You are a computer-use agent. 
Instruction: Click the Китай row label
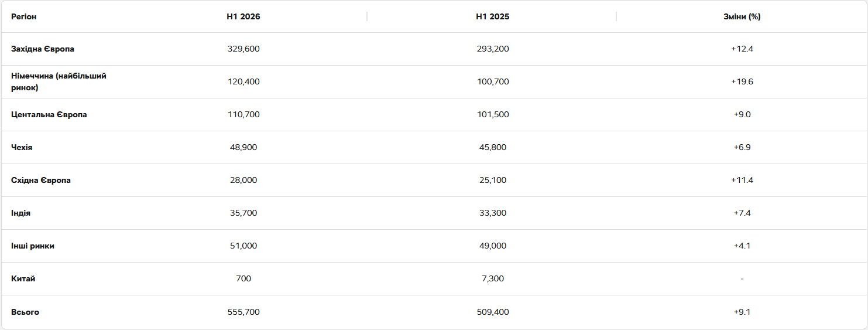(23, 278)
